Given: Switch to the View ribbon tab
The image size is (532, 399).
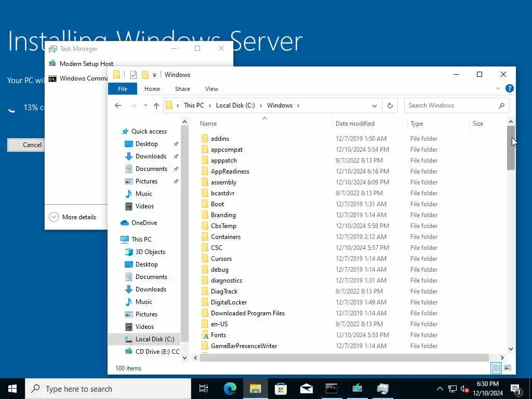Looking at the screenshot, I should pyautogui.click(x=211, y=89).
